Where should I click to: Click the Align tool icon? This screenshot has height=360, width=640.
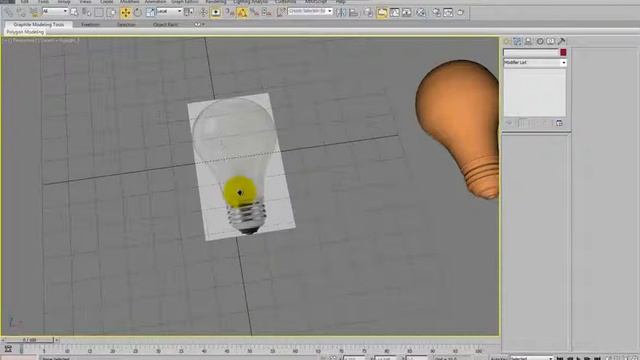pyautogui.click(x=353, y=13)
